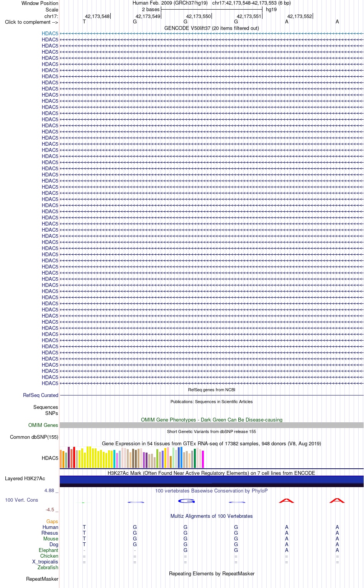Select the Rhesus alignment row label
This screenshot has height=588, width=364.
(50, 533)
